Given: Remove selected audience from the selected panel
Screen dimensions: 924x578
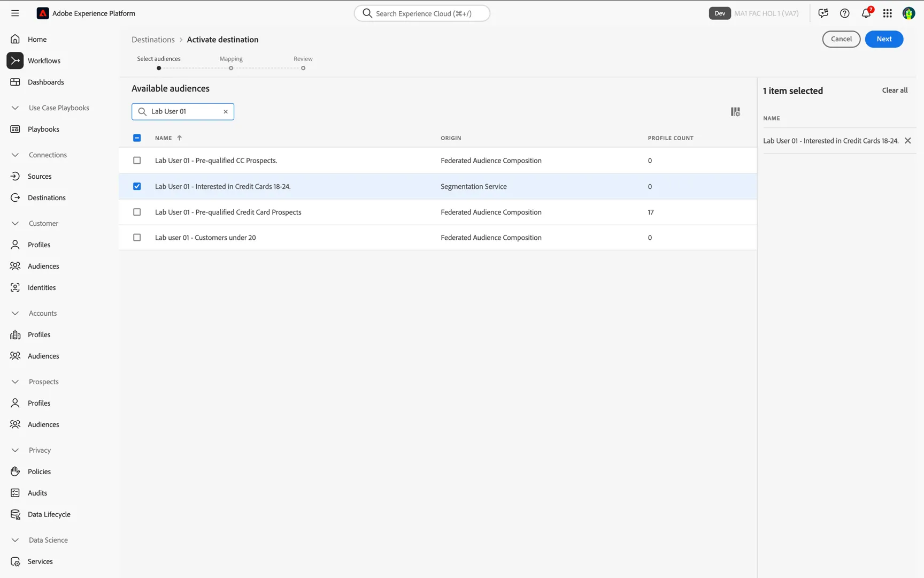Looking at the screenshot, I should (x=908, y=141).
